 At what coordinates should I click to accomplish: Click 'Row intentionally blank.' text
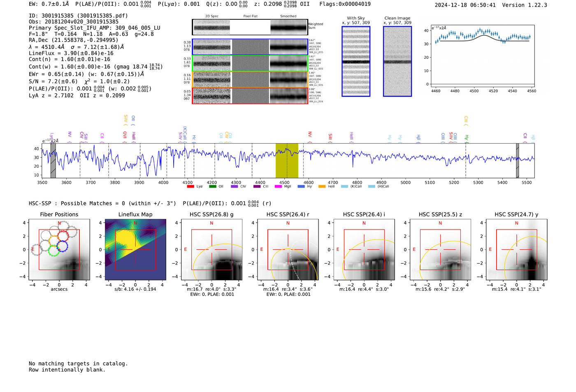(67, 370)
